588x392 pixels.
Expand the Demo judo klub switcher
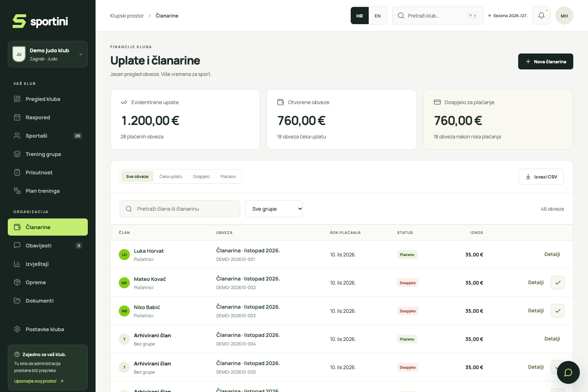48,54
